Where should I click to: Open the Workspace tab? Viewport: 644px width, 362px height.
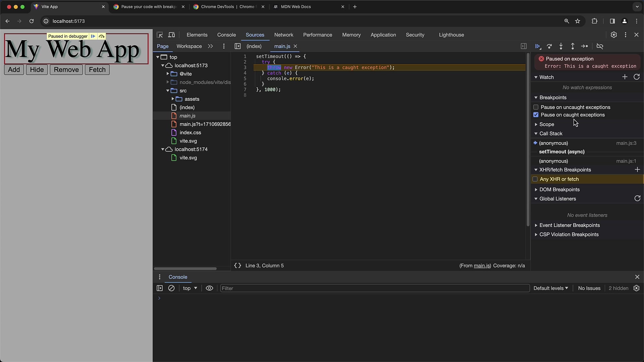coord(189,46)
